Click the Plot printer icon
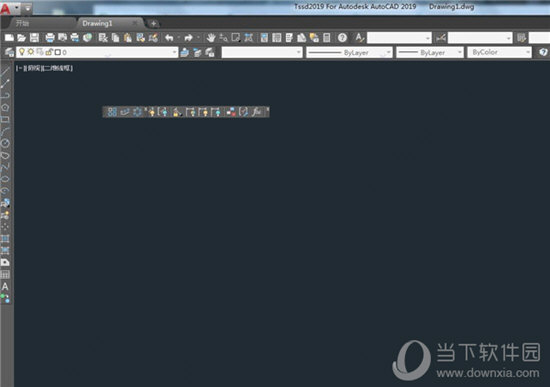 tap(50, 38)
